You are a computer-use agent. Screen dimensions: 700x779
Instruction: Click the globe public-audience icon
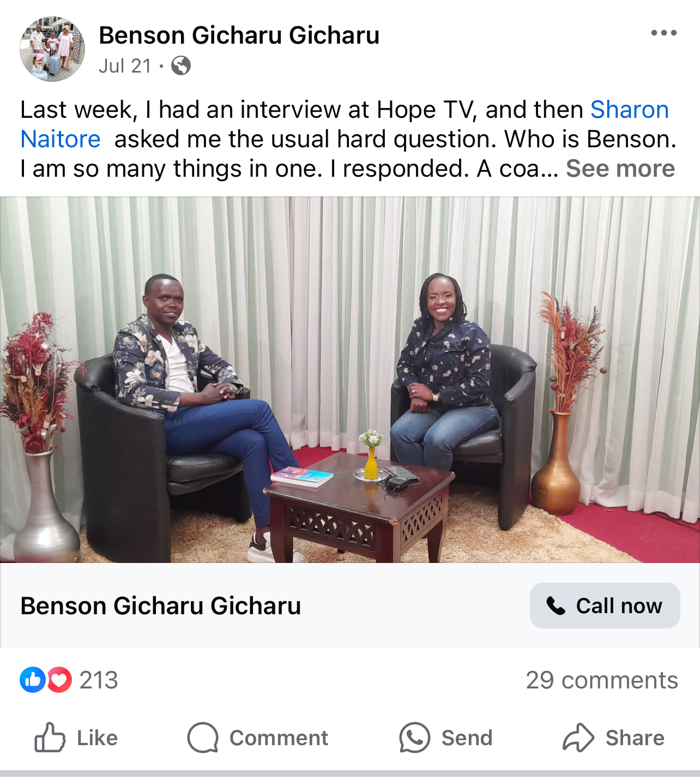[181, 66]
